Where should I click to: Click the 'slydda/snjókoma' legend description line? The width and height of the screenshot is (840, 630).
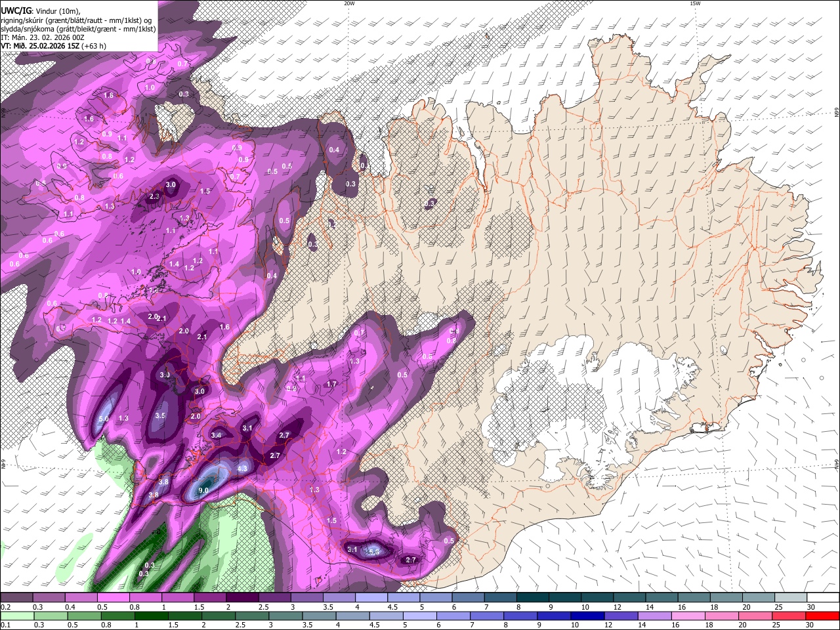click(78, 29)
